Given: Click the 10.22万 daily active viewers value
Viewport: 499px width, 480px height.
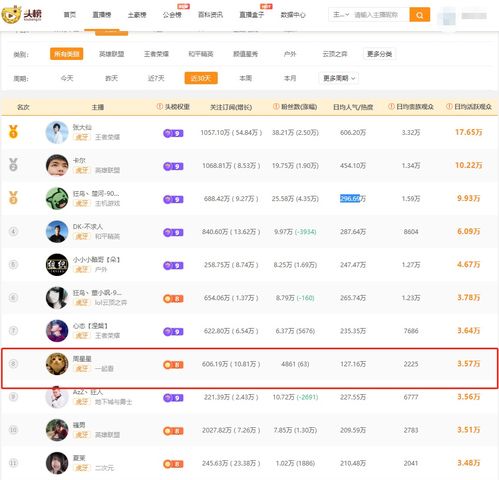Looking at the screenshot, I should (x=469, y=165).
